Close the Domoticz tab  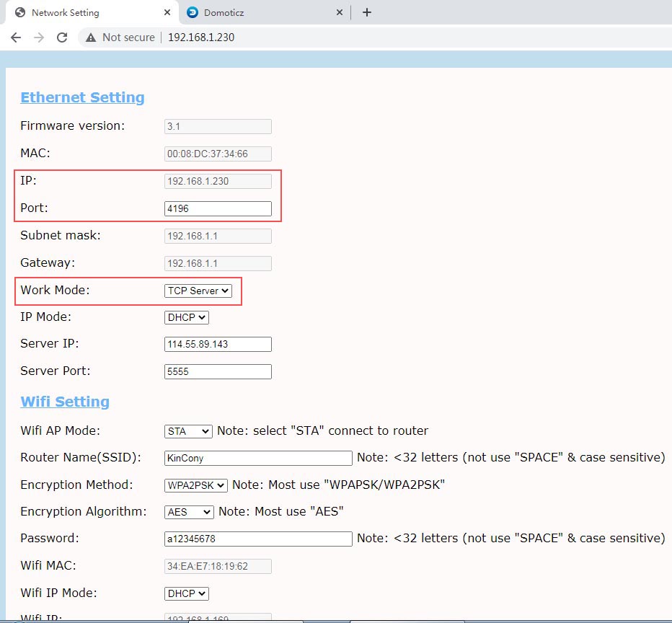pyautogui.click(x=340, y=12)
